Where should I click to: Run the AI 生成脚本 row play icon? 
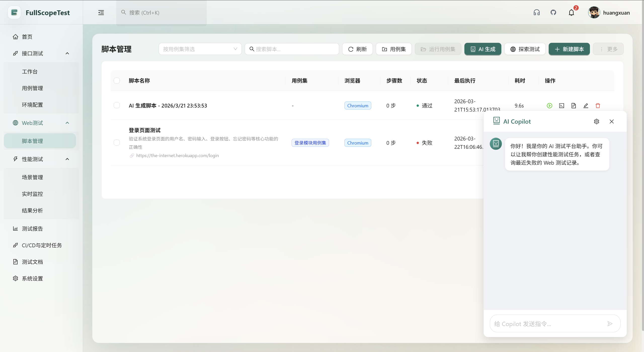(x=549, y=106)
